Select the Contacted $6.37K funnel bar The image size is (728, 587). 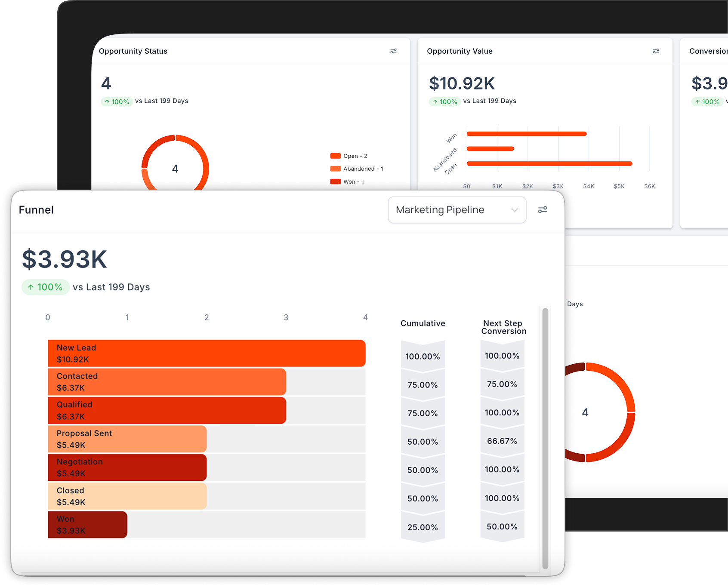[167, 382]
